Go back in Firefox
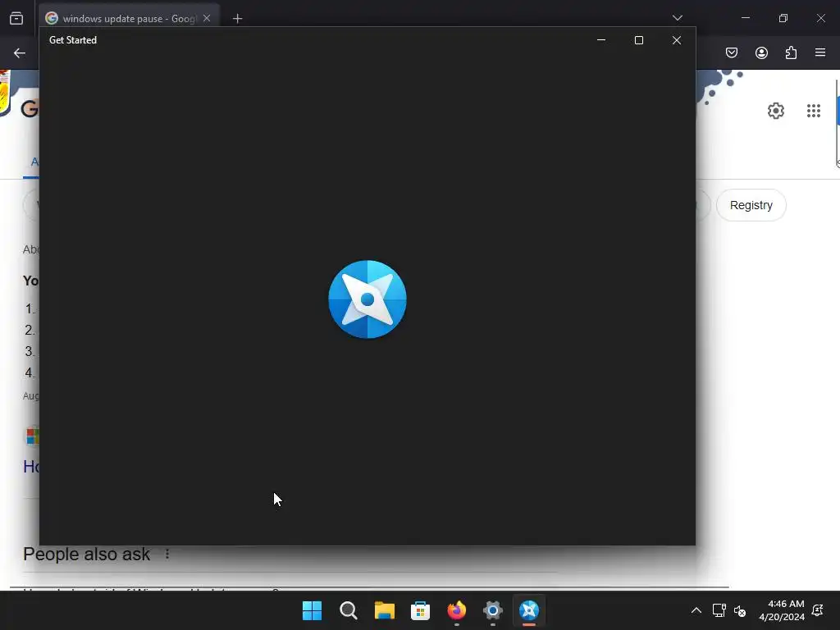This screenshot has height=630, width=840. point(20,53)
